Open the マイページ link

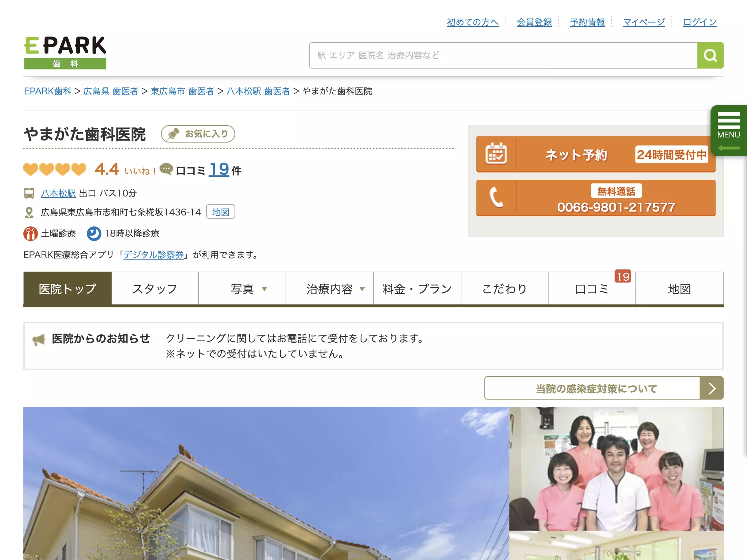[644, 22]
